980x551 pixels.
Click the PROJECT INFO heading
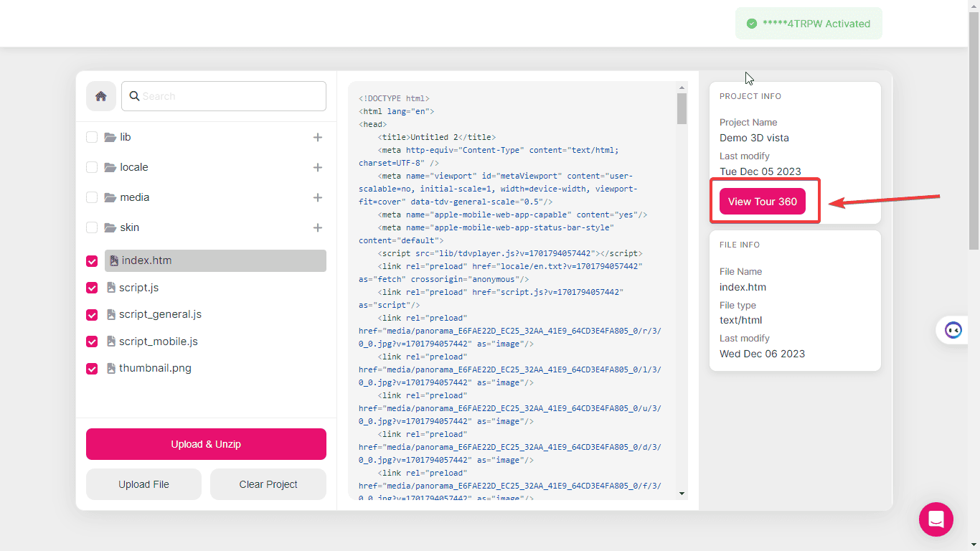tap(750, 96)
